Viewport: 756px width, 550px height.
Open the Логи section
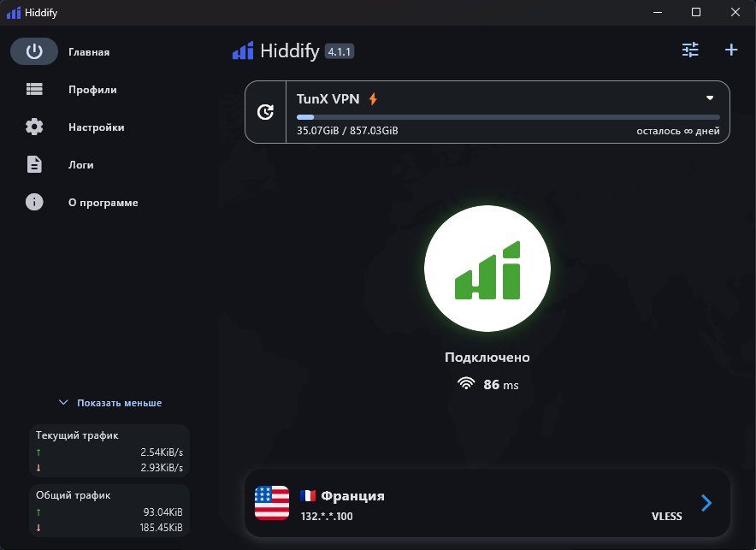coord(81,165)
